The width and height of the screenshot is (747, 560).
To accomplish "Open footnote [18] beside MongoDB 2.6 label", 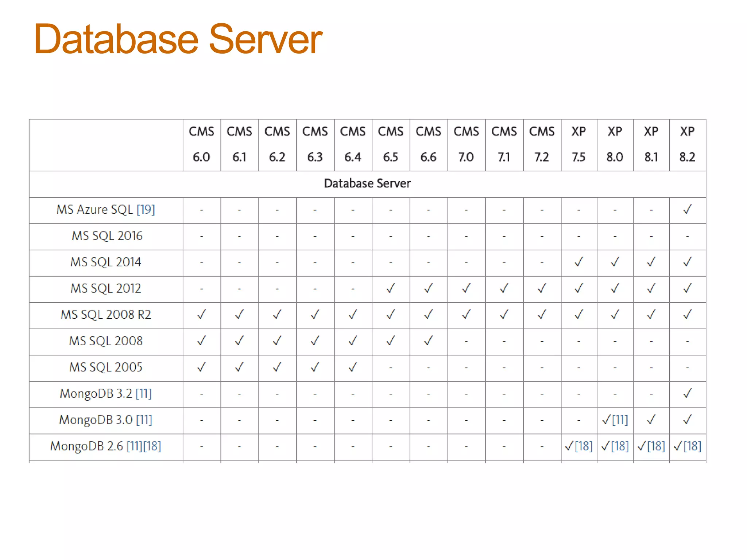I will tap(152, 446).
